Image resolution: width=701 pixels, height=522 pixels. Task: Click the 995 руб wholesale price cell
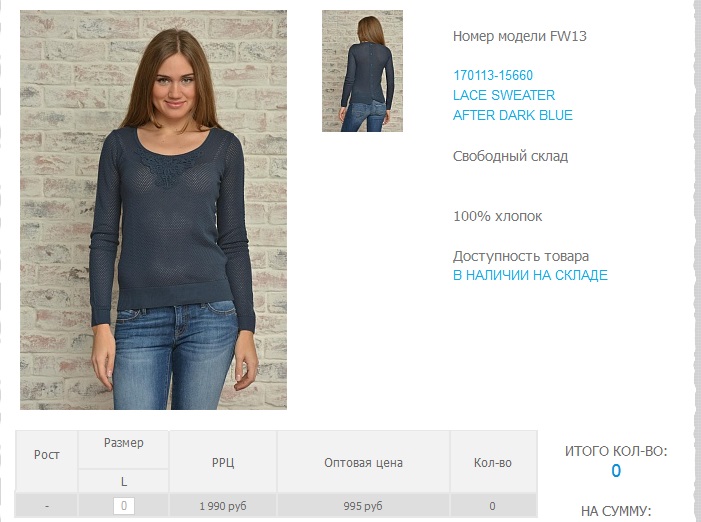pos(363,506)
